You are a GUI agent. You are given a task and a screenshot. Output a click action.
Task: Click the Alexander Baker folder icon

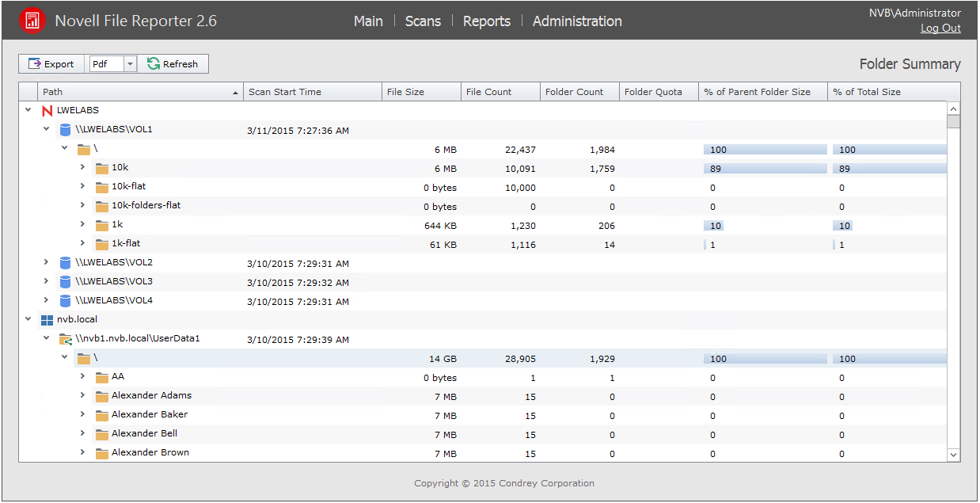click(x=101, y=415)
